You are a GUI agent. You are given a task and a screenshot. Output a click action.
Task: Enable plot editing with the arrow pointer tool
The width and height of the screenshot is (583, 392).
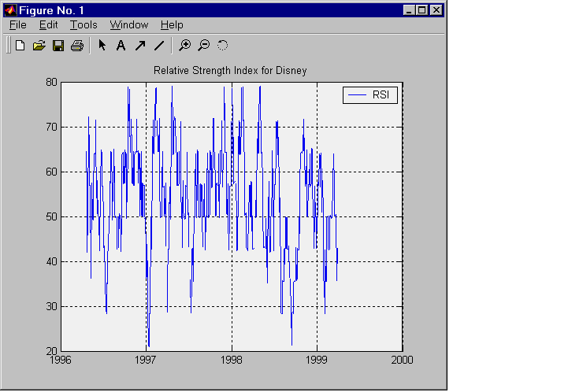(102, 46)
